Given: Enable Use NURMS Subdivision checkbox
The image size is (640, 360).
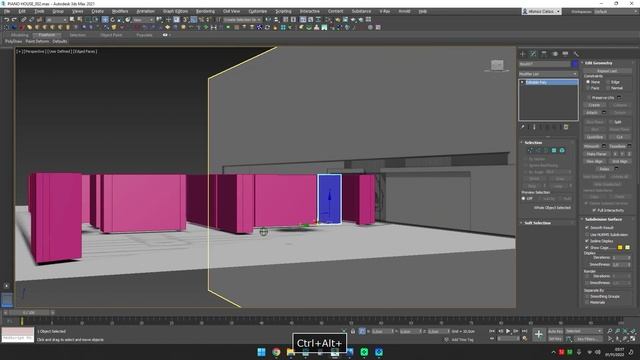Looking at the screenshot, I should pyautogui.click(x=587, y=235).
